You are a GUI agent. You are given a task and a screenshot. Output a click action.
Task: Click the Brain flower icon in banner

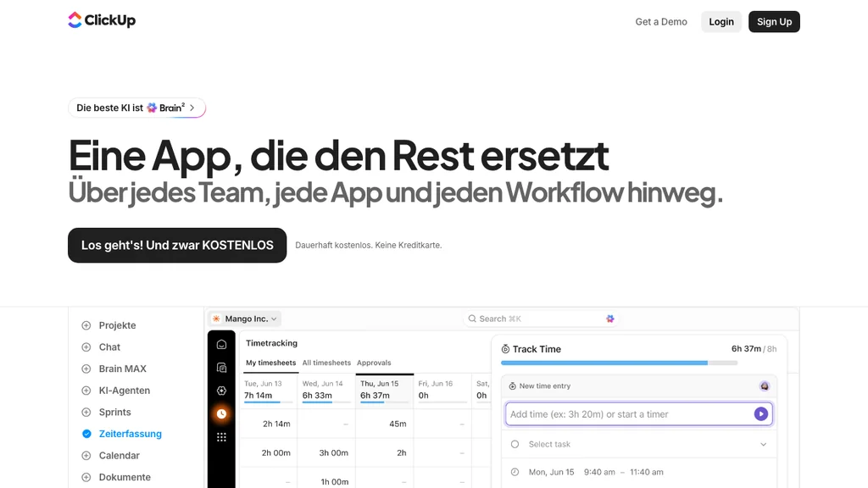pyautogui.click(x=152, y=108)
